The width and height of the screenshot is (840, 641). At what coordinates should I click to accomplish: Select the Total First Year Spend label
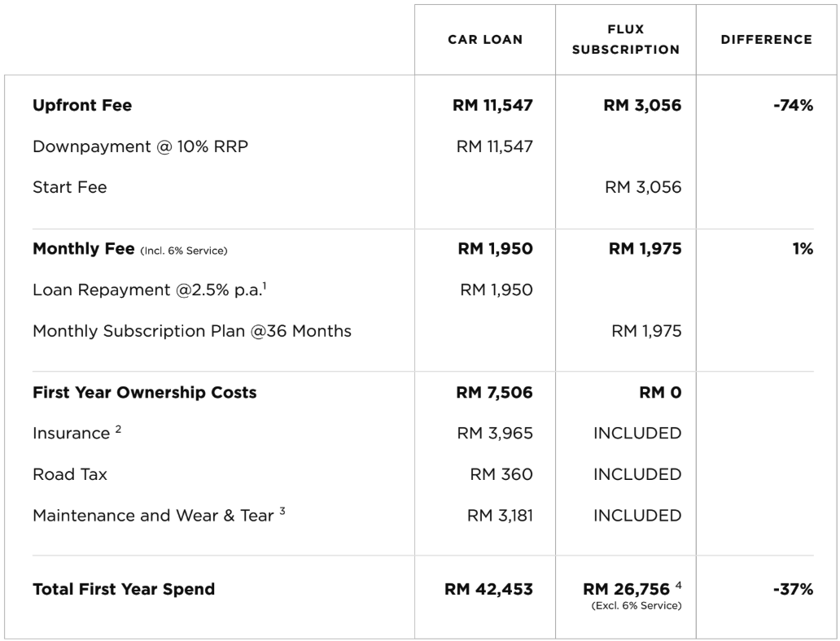pyautogui.click(x=124, y=589)
